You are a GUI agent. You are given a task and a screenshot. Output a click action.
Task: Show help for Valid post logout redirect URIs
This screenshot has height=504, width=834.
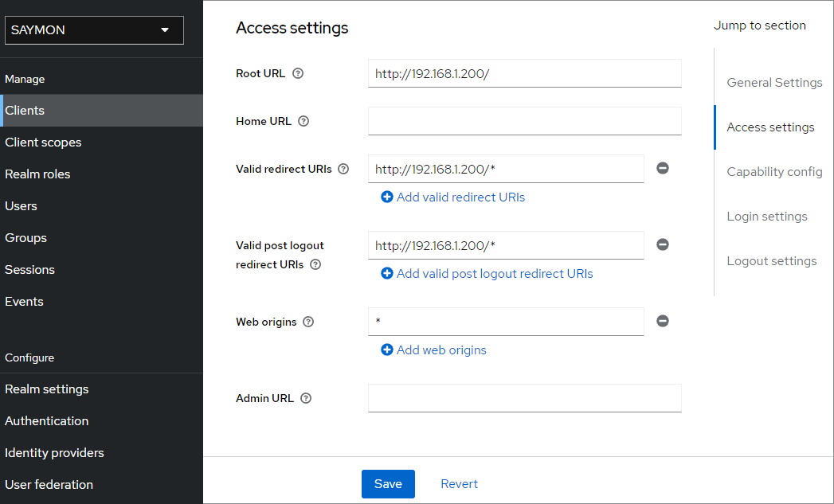tap(315, 265)
